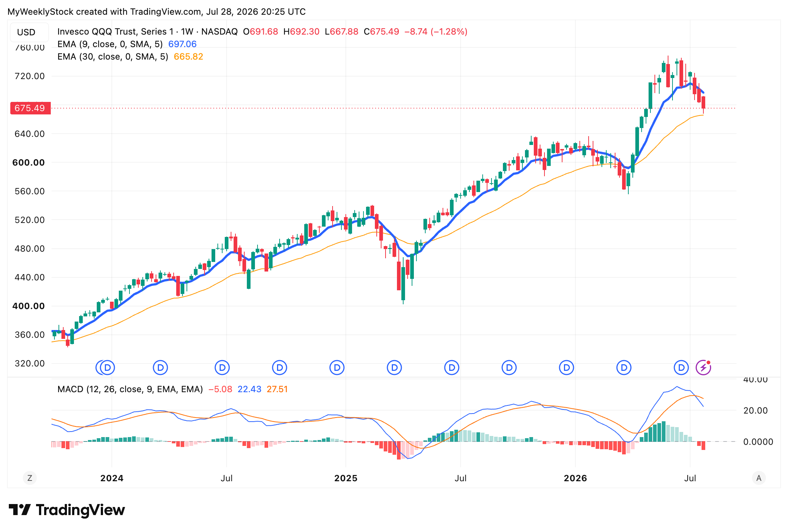Click the 0.0000 MACD axis label
Viewport: 788px width, 532px height.
tap(758, 442)
